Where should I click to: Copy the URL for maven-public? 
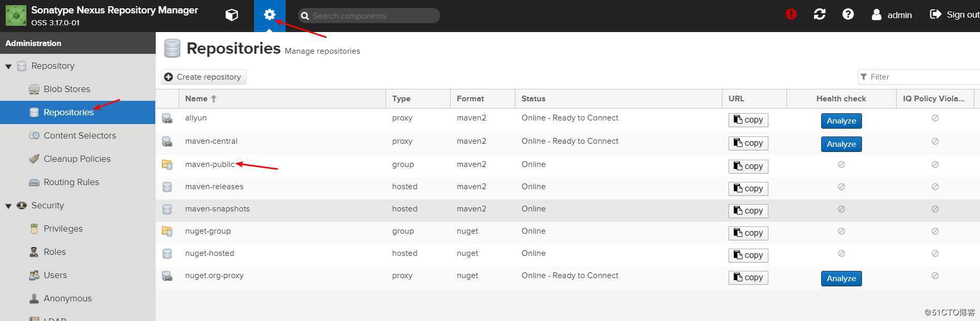pos(748,166)
